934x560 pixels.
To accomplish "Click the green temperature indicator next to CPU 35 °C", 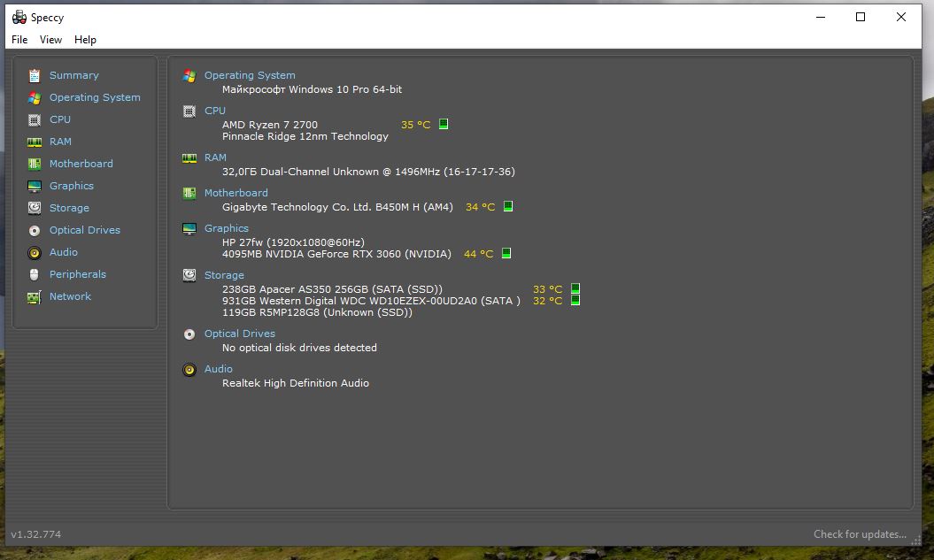I will coord(444,124).
